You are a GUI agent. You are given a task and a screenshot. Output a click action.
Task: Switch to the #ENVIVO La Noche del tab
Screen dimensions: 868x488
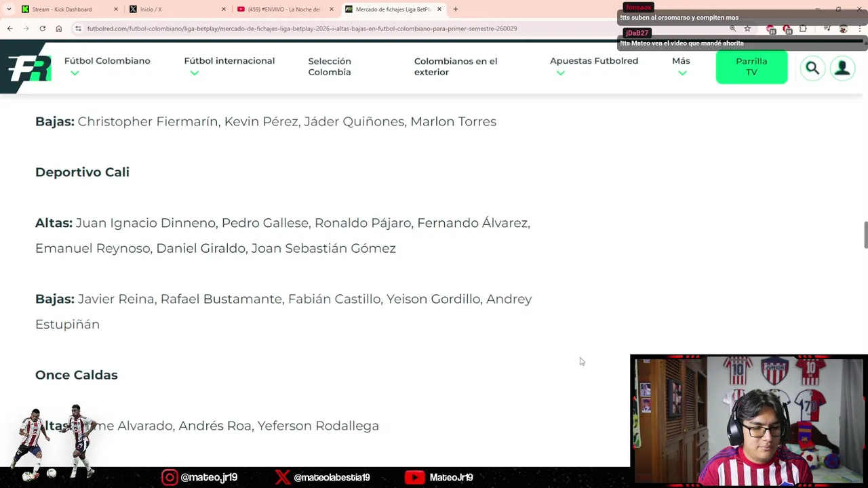point(285,9)
